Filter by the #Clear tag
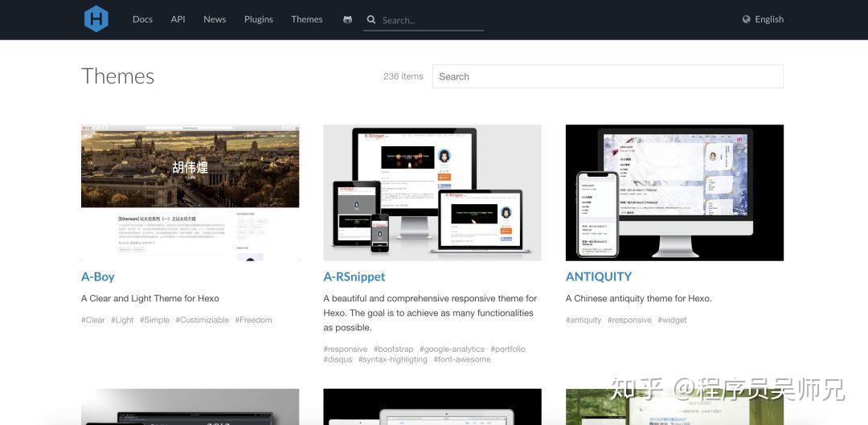 tap(93, 320)
